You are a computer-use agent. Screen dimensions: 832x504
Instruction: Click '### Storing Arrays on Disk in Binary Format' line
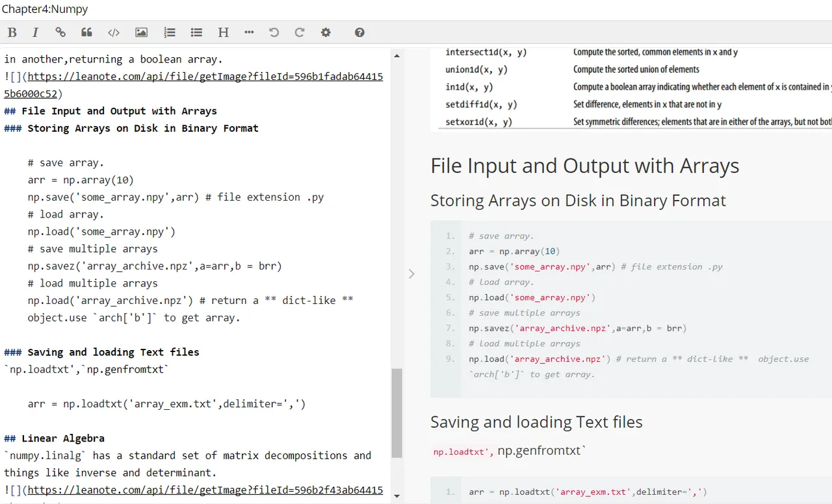pyautogui.click(x=131, y=128)
